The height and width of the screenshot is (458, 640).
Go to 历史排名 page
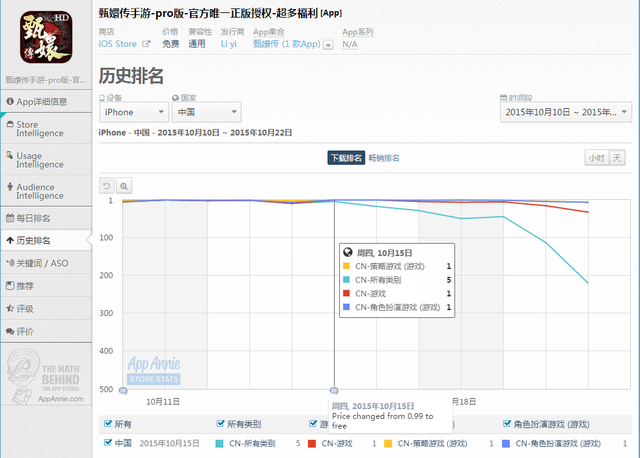click(x=46, y=241)
